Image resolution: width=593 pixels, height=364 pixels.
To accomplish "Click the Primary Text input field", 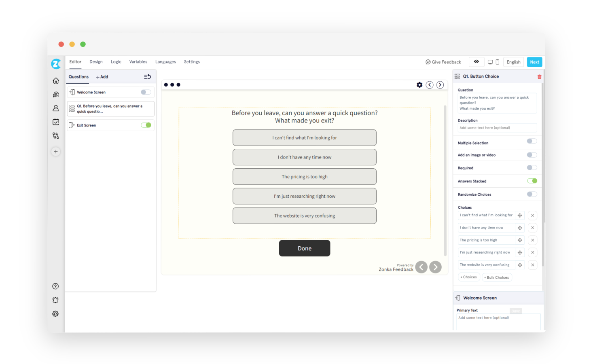I will click(498, 322).
